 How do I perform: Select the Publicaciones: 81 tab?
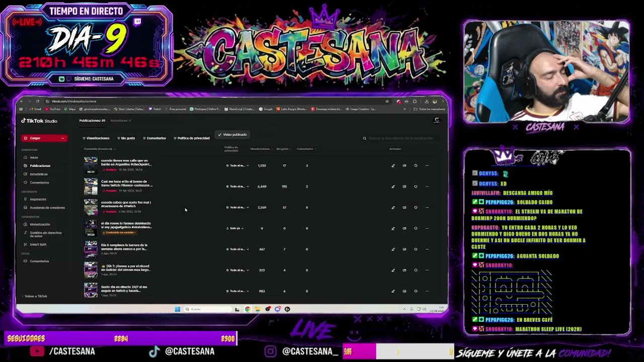click(x=92, y=121)
